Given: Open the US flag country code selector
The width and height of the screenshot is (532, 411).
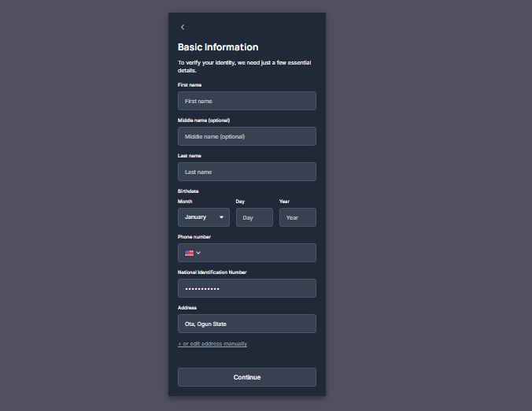Looking at the screenshot, I should [x=192, y=253].
